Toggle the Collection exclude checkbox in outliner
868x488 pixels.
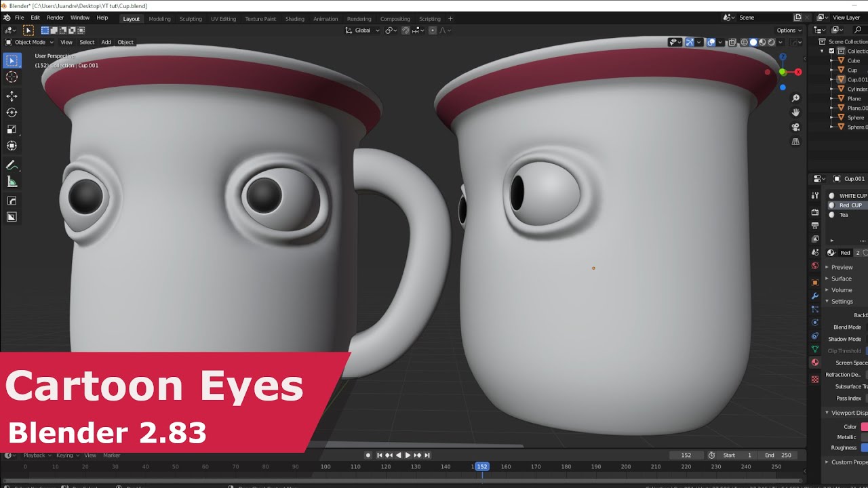click(833, 51)
